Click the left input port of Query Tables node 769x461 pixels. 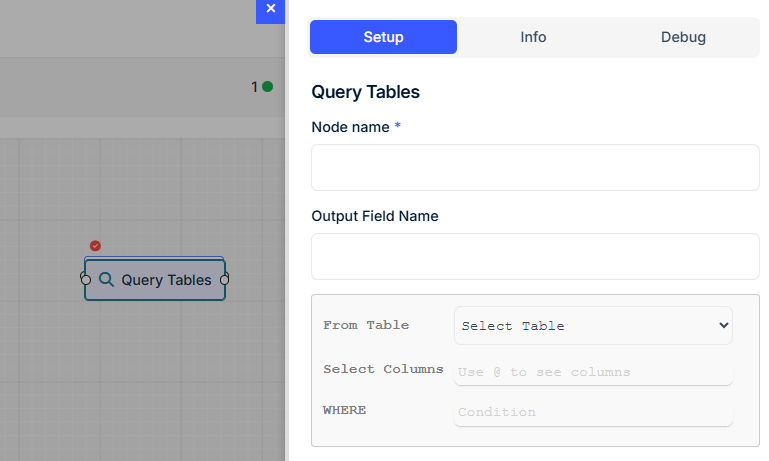pyautogui.click(x=85, y=280)
